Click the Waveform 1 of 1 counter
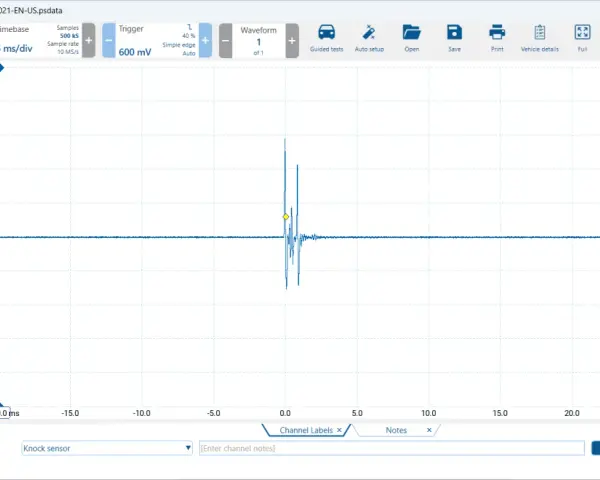The height and width of the screenshot is (480, 600). (x=259, y=41)
